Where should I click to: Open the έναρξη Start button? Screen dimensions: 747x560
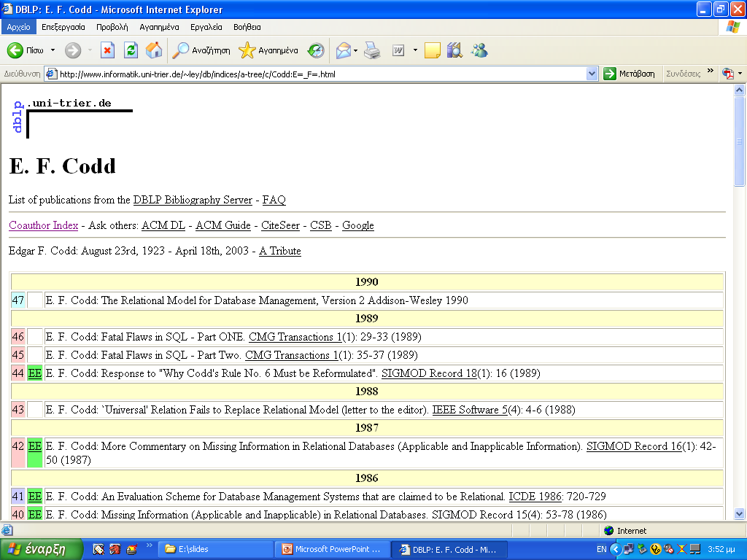click(42, 549)
